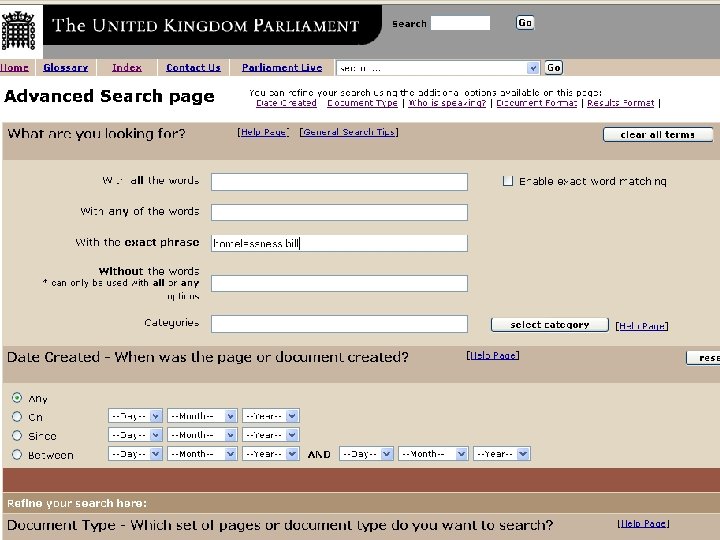This screenshot has width=720, height=540.
Task: Click the reset button in the Date Created header
Action: 703,358
